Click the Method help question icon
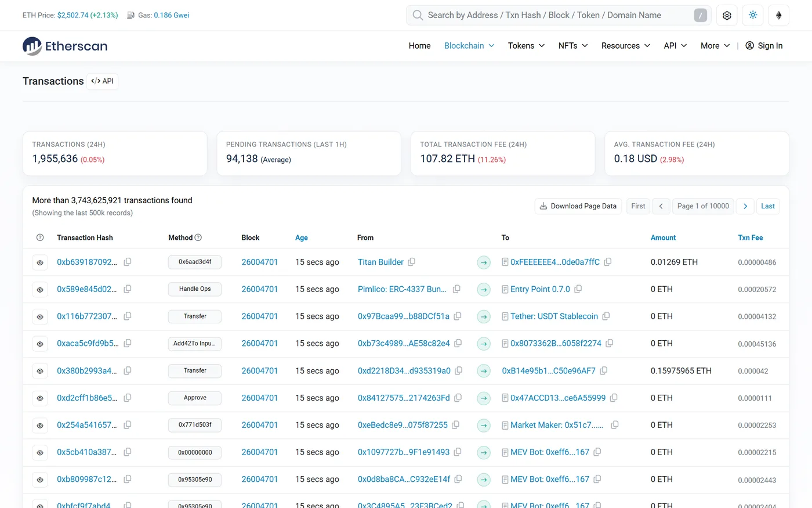This screenshot has width=812, height=508. coord(198,237)
